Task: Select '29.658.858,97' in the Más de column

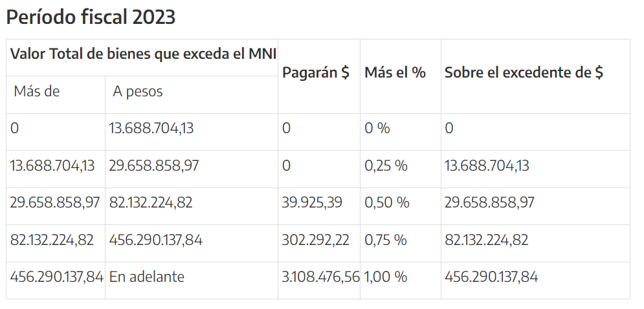Action: tap(55, 203)
